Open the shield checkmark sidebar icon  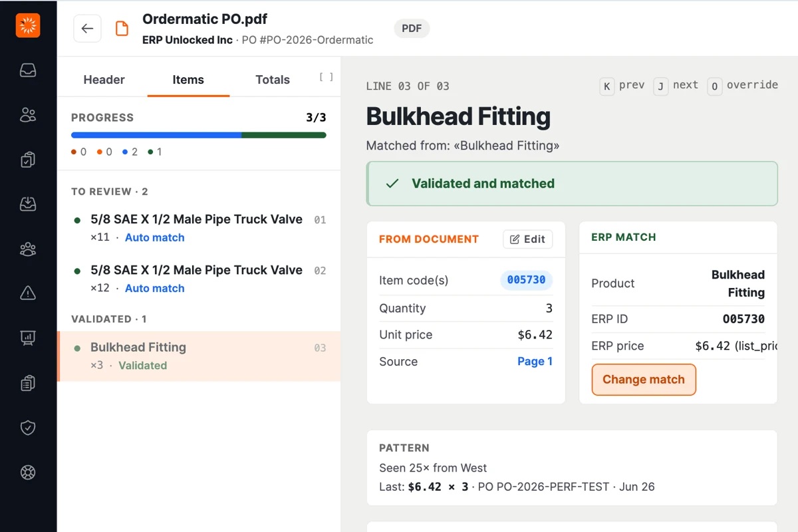[28, 428]
